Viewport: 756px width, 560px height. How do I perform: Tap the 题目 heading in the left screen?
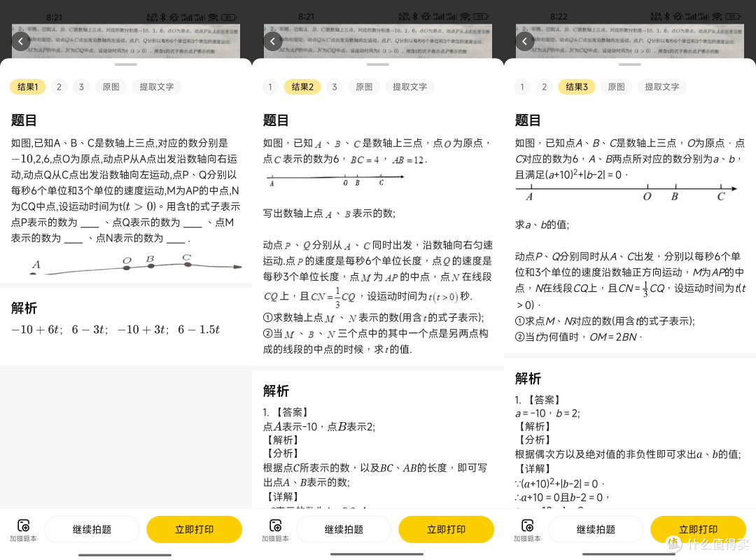click(x=24, y=120)
